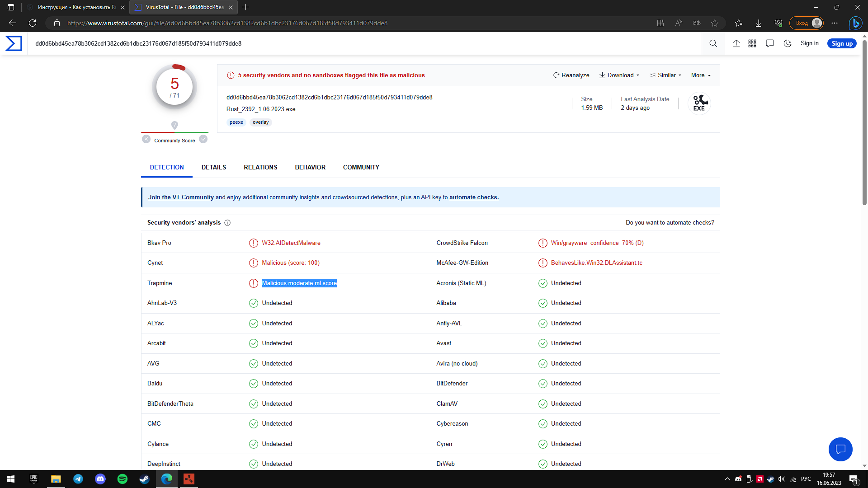Click the page vertical scrollbar
868x488 pixels.
coord(864,122)
